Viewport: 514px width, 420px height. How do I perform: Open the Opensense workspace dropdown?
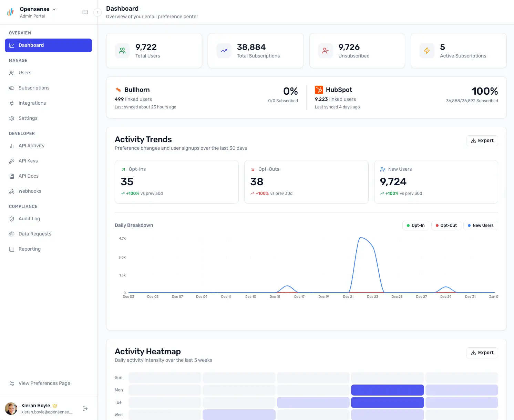(38, 9)
